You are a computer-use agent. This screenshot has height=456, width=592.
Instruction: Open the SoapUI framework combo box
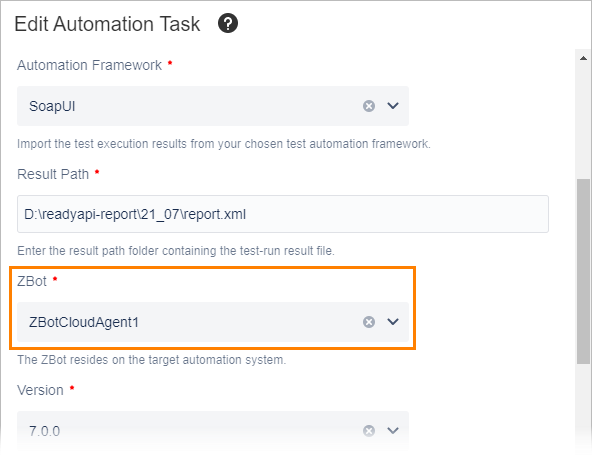213,106
